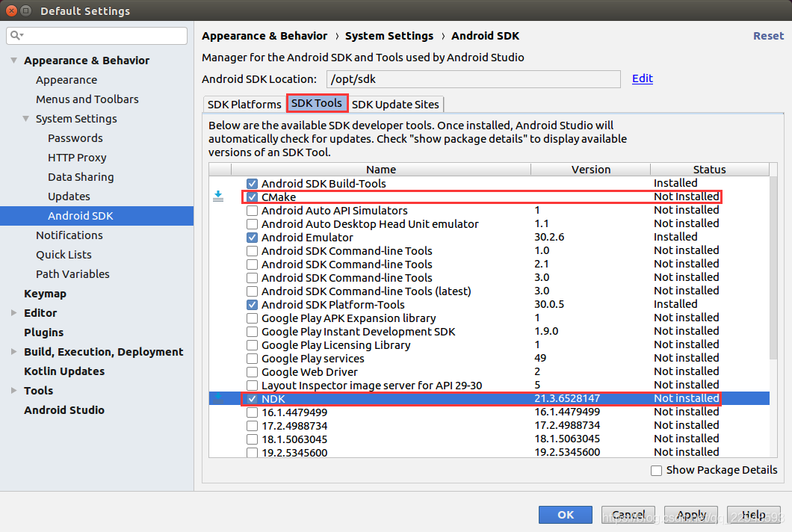Expand the Tools section

click(13, 391)
